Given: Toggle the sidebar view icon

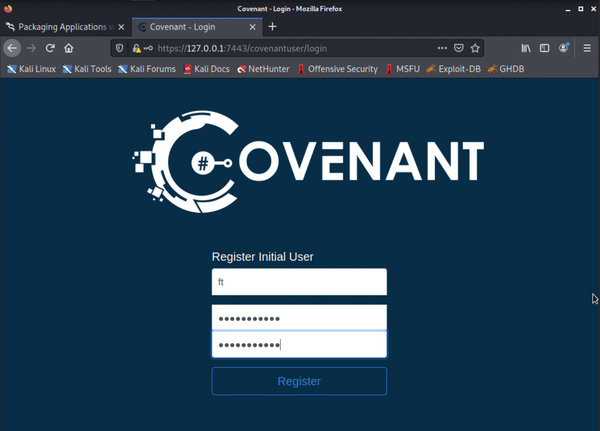Looking at the screenshot, I should click(x=545, y=48).
